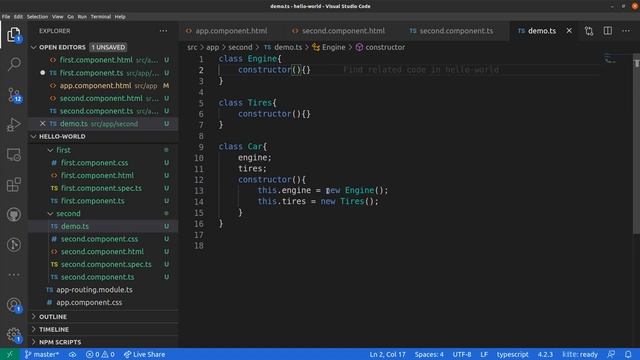Screen dimensions: 640x360
Task: Split the editor to the right
Action: click(608, 31)
